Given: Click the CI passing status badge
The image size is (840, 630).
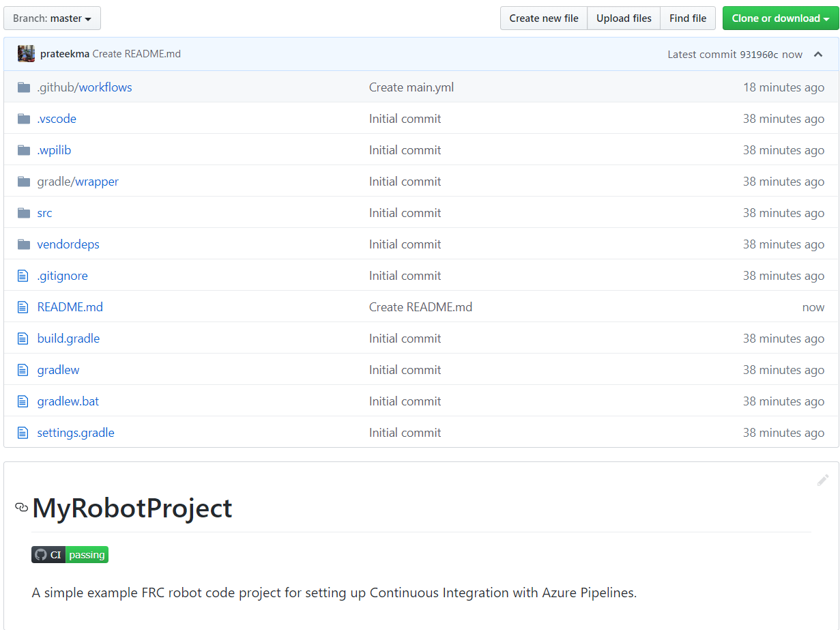Looking at the screenshot, I should click(x=70, y=555).
